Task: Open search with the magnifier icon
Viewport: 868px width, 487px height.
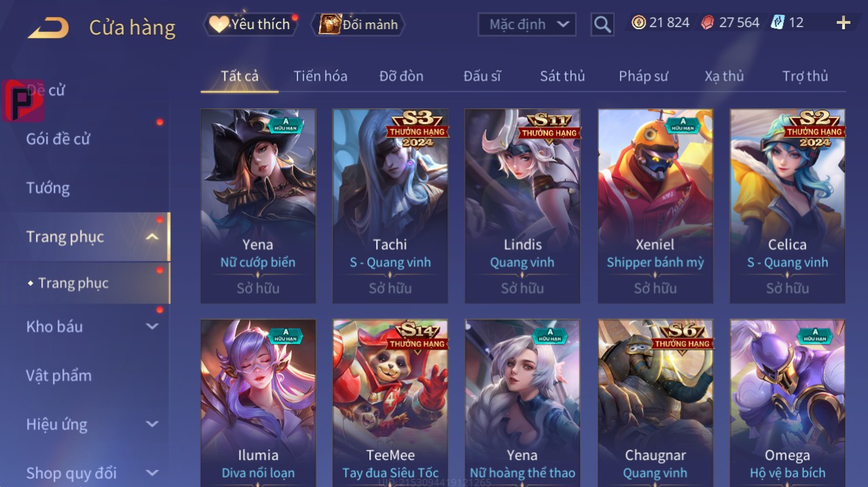Action: pos(602,24)
